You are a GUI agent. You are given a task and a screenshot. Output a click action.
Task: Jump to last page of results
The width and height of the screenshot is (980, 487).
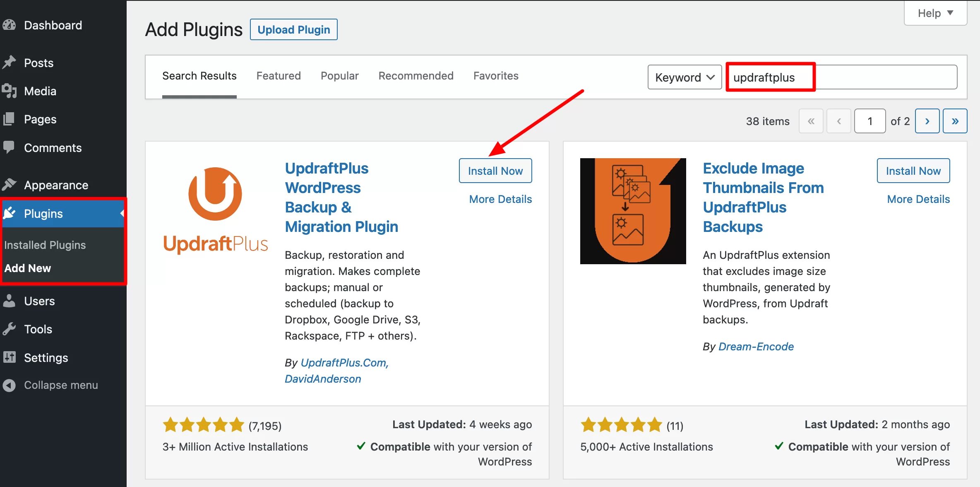(955, 121)
